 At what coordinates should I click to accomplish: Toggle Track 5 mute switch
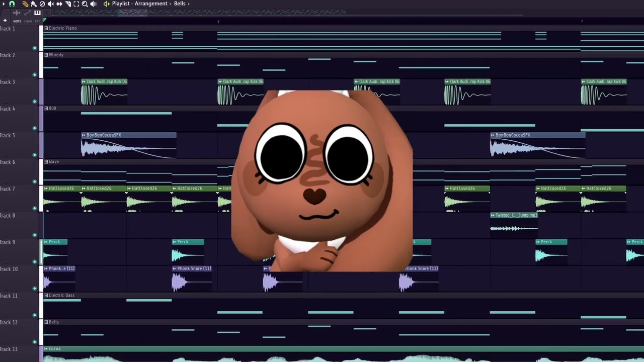click(x=34, y=155)
